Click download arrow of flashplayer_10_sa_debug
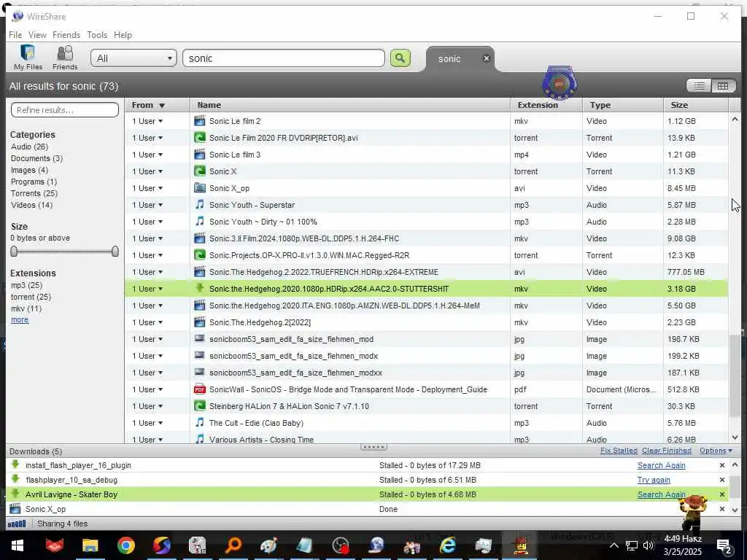This screenshot has width=747, height=560. 15,480
